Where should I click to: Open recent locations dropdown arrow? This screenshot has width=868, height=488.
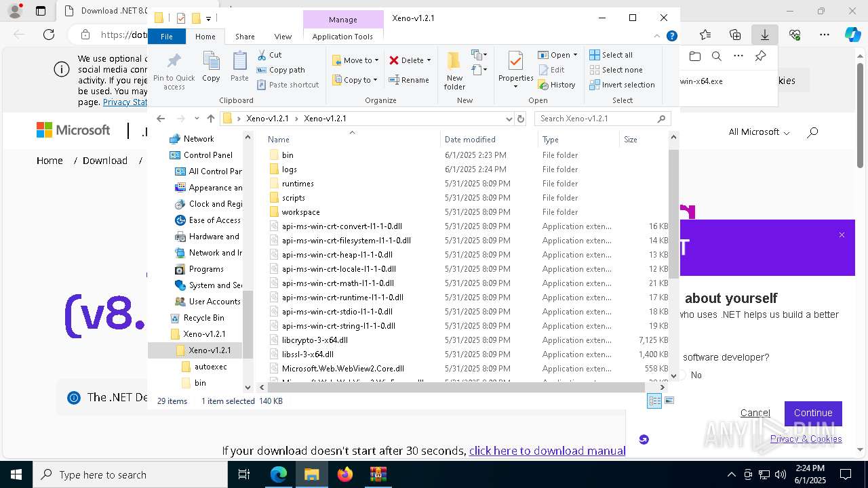tap(197, 119)
